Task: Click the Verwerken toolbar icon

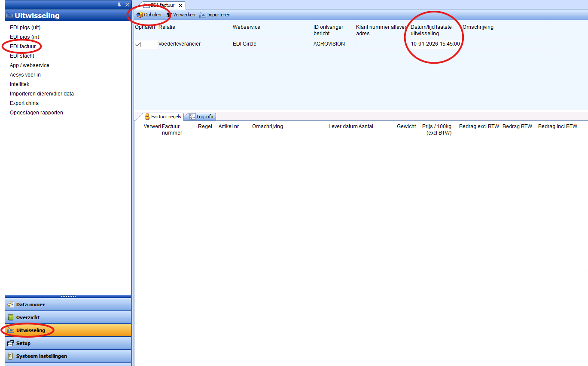Action: (169, 15)
